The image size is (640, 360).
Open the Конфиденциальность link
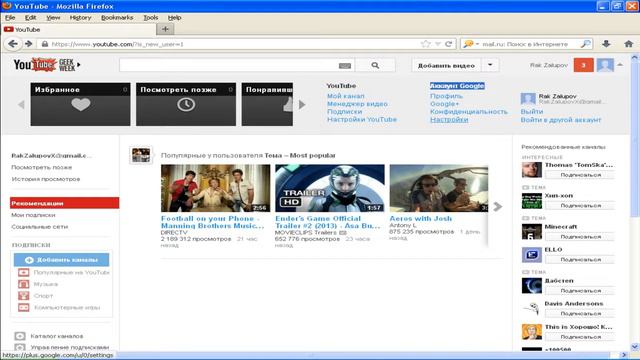(x=469, y=111)
